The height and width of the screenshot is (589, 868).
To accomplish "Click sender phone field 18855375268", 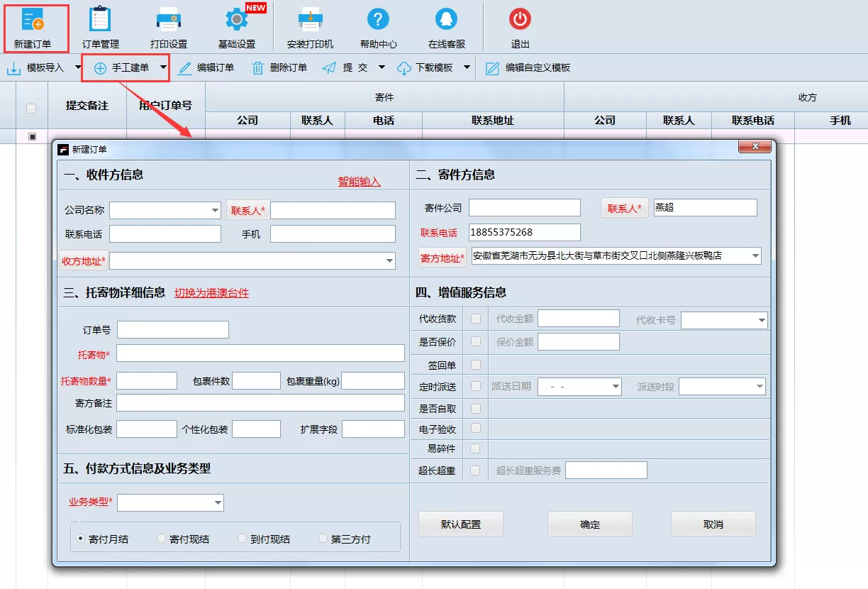I will (x=525, y=232).
